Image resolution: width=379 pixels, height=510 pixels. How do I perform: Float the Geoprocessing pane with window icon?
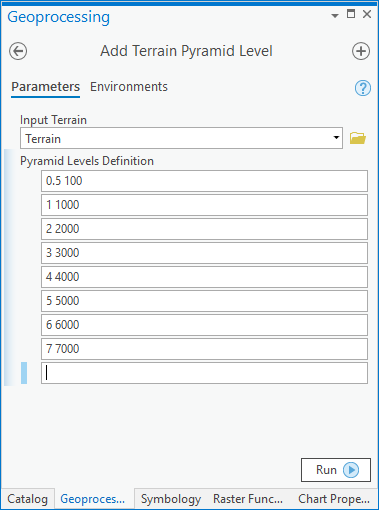click(351, 14)
